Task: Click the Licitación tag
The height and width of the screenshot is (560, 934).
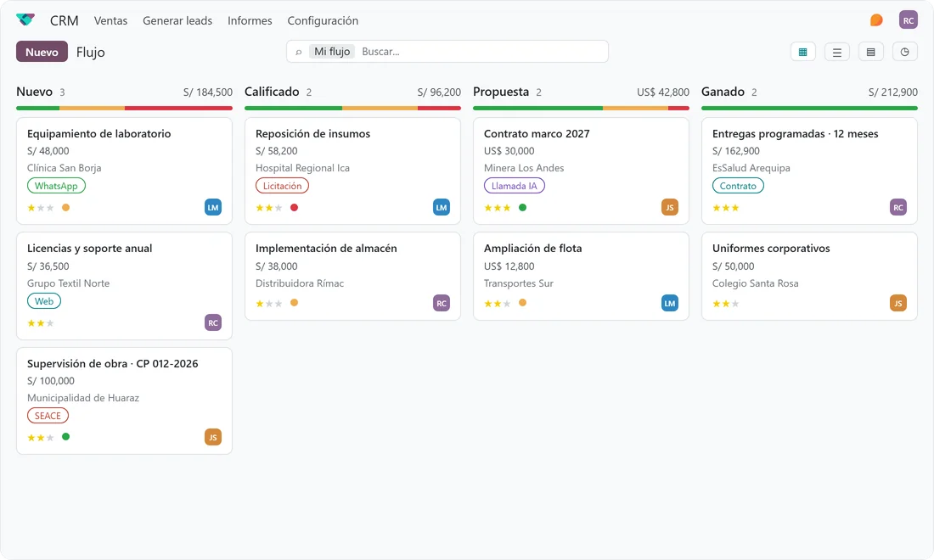Action: point(283,186)
